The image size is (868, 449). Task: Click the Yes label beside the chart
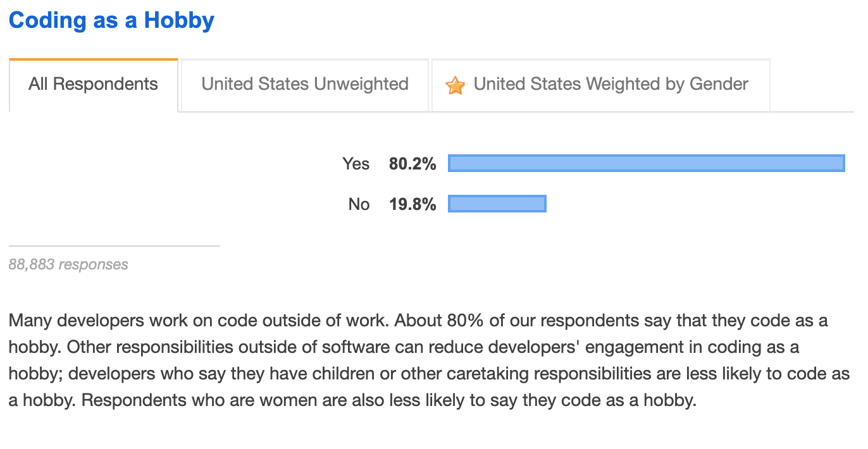click(x=356, y=164)
